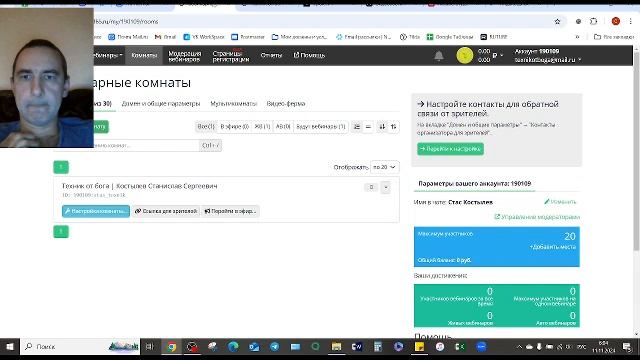This screenshot has height=360, width=640.
Task: Switch to Видео-ферма tab
Action: [286, 104]
